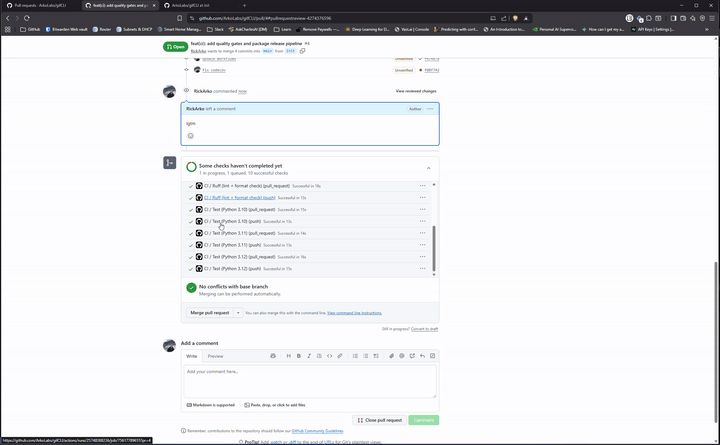The height and width of the screenshot is (445, 720).
Task: Open options for Test Python 3.10 push check
Action: click(422, 221)
